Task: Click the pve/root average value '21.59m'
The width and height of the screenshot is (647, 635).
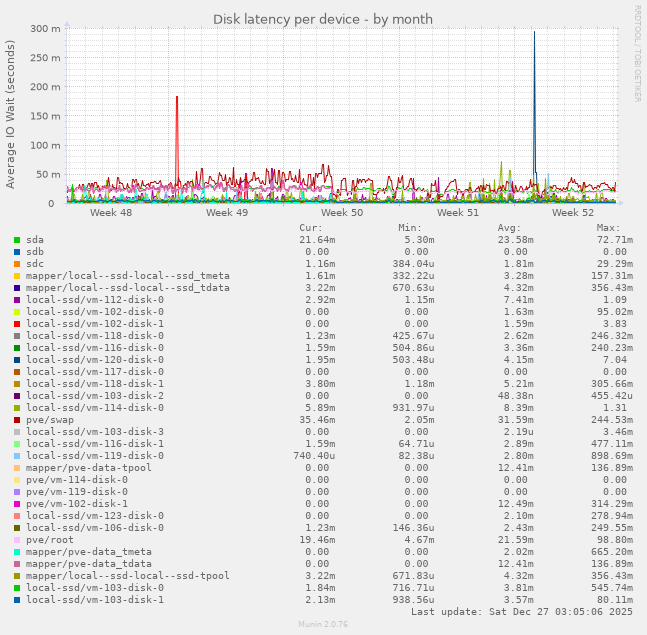Action: [515, 540]
